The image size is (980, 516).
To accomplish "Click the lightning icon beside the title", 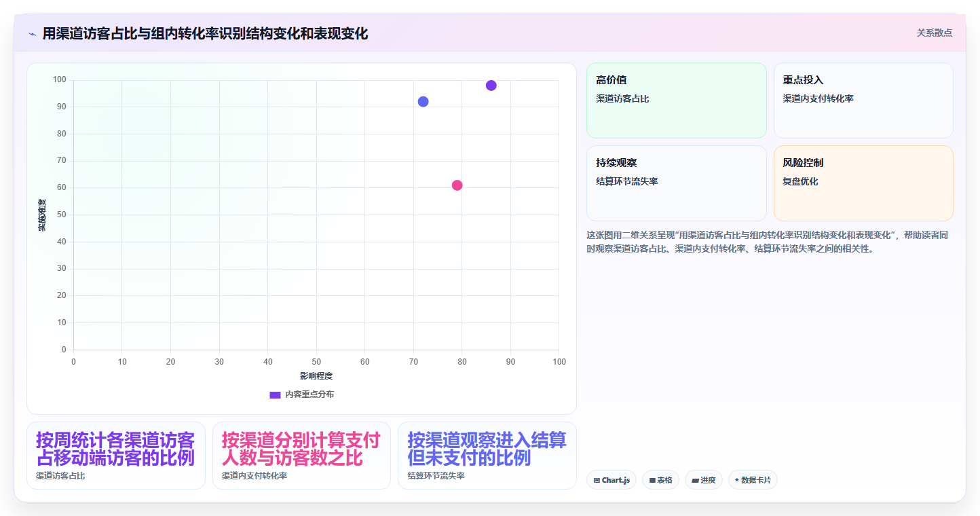I will point(32,34).
